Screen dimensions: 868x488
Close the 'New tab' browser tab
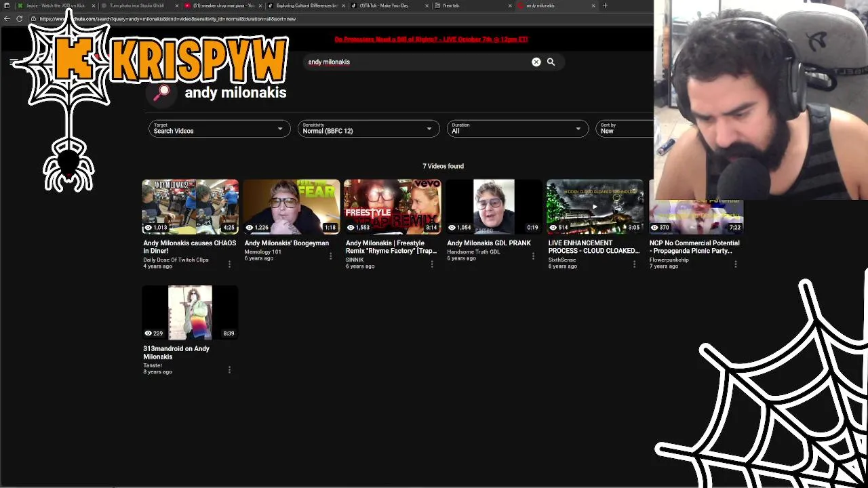[x=510, y=5]
